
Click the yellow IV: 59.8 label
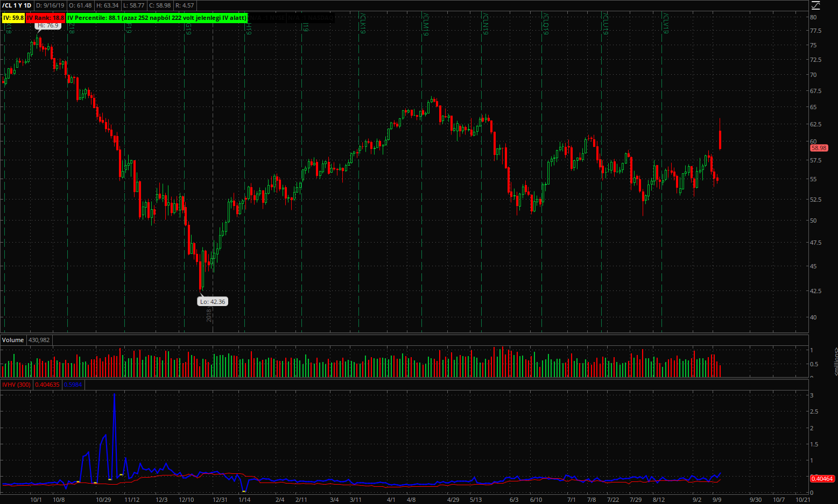[13, 18]
